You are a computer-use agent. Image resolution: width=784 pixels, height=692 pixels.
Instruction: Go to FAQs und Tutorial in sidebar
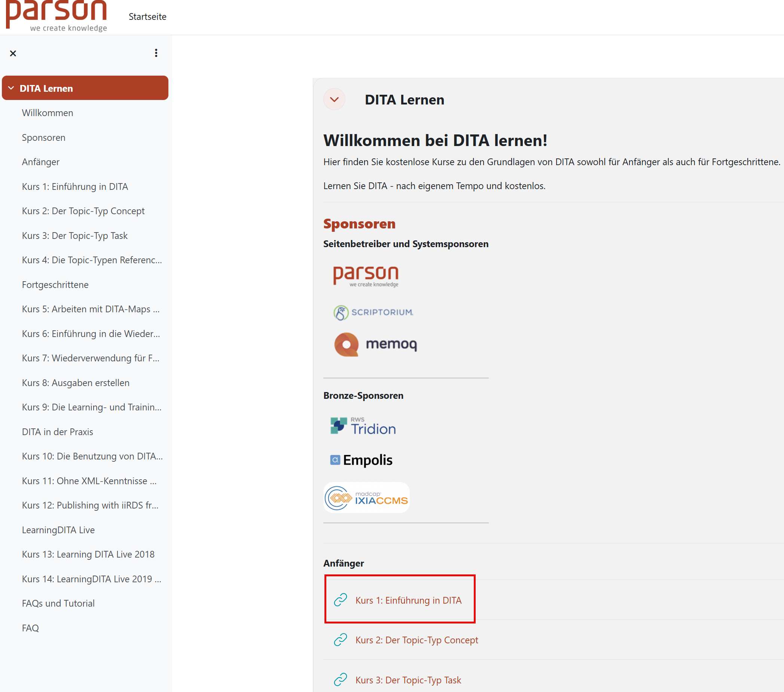coord(58,603)
